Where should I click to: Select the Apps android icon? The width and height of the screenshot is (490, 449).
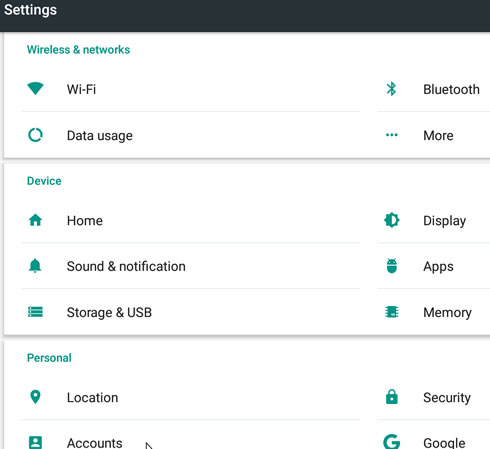392,266
